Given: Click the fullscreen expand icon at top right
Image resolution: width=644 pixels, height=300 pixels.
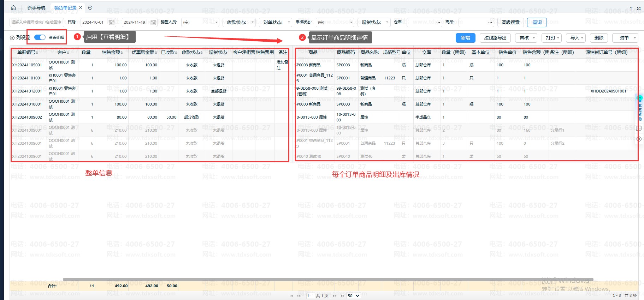Looking at the screenshot, I should pos(639,8).
